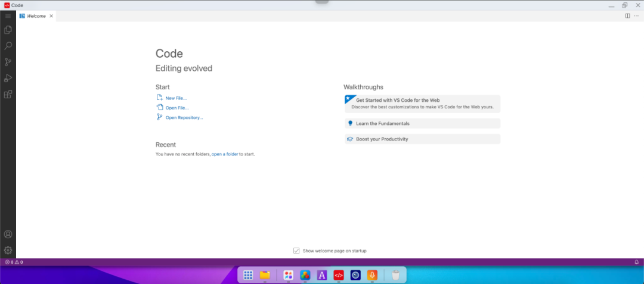Image resolution: width=644 pixels, height=284 pixels.
Task: Click the New File... link
Action: click(176, 98)
